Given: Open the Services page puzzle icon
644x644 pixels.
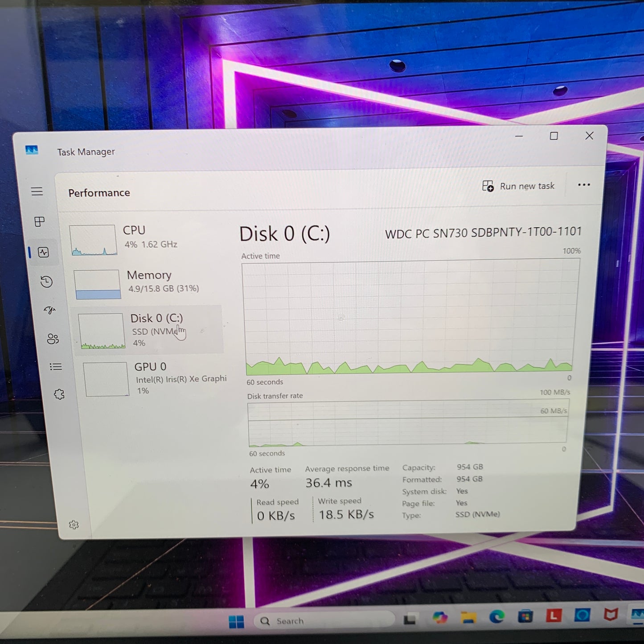Looking at the screenshot, I should [59, 394].
